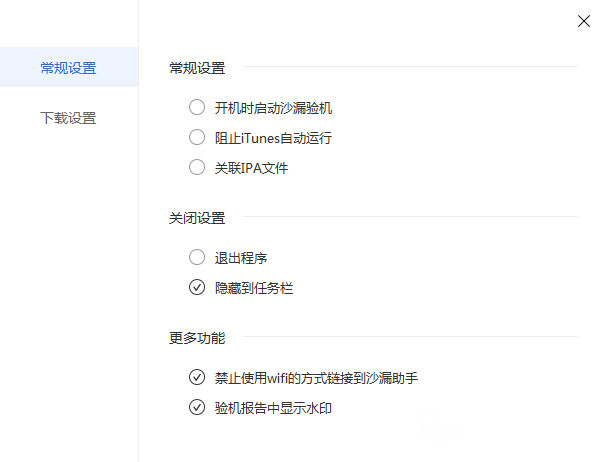The width and height of the screenshot is (607, 462).
Task: Switch to the 常规设置 sidebar tab
Action: click(68, 68)
